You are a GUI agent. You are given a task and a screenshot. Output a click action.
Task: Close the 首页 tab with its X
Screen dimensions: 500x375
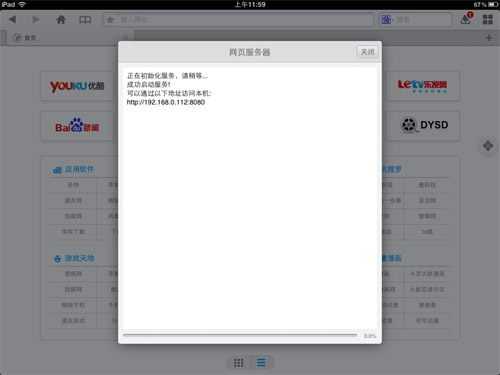point(125,37)
